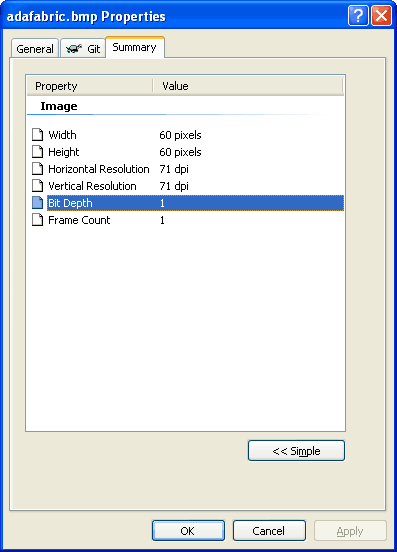Image resolution: width=397 pixels, height=552 pixels.
Task: Open the Summary tab
Action: coord(134,47)
